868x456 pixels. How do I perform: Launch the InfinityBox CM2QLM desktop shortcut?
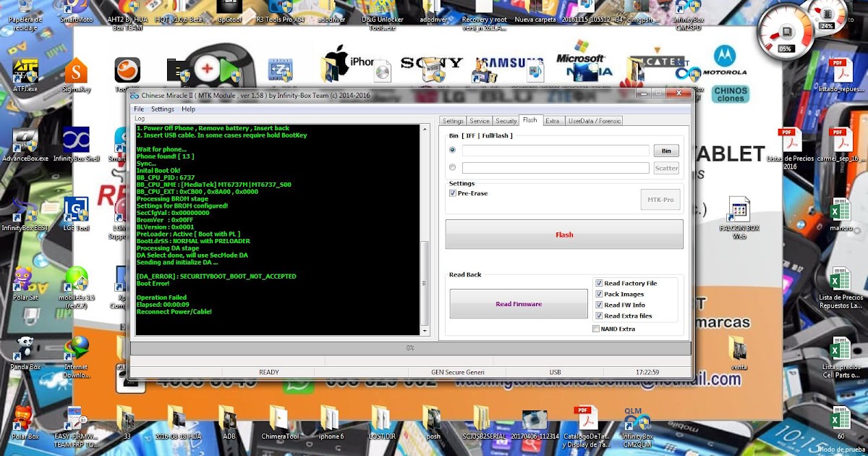(x=637, y=427)
